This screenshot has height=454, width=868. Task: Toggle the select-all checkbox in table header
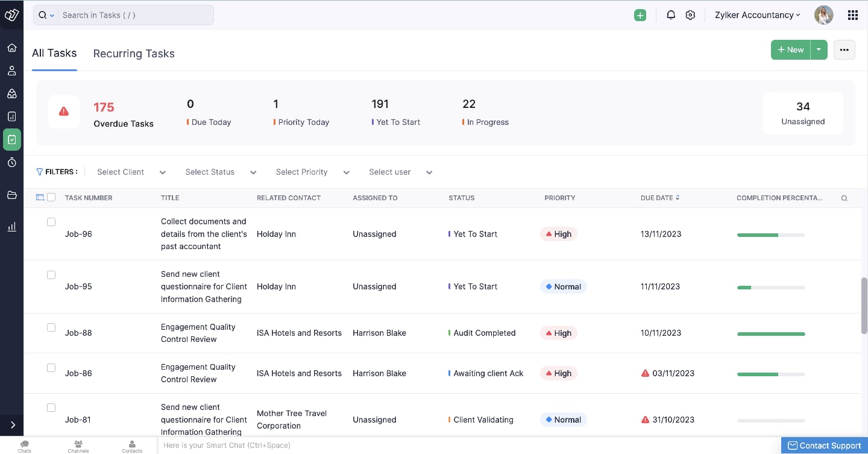tap(51, 197)
